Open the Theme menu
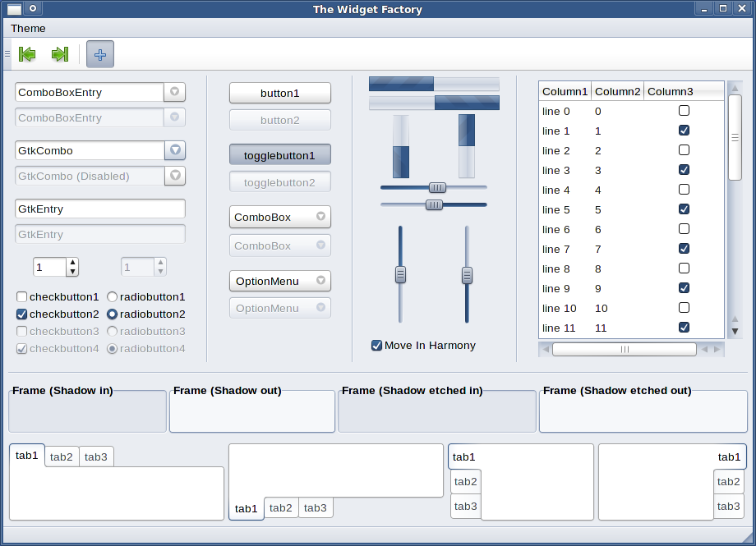 tap(28, 29)
